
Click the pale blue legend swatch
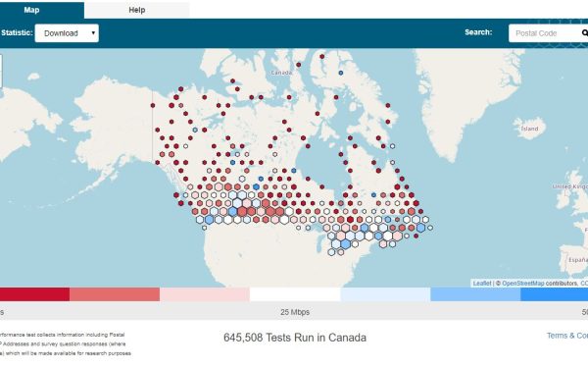(385, 294)
